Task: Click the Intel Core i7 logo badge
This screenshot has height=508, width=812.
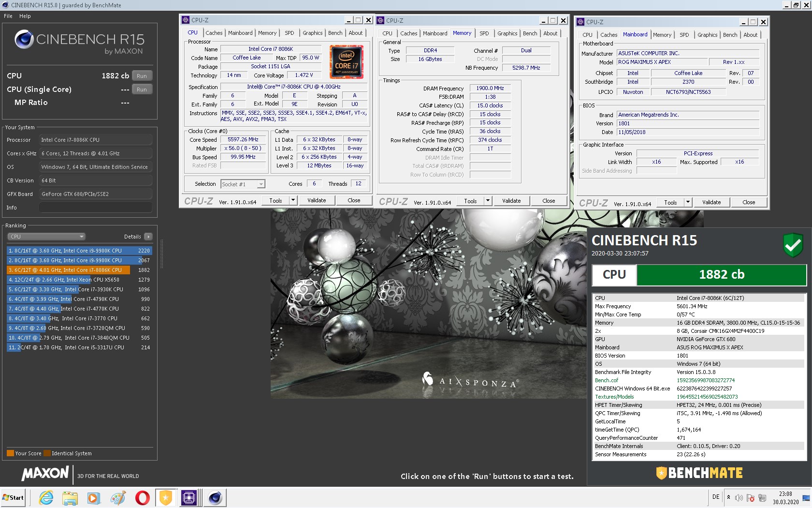Action: [x=347, y=62]
